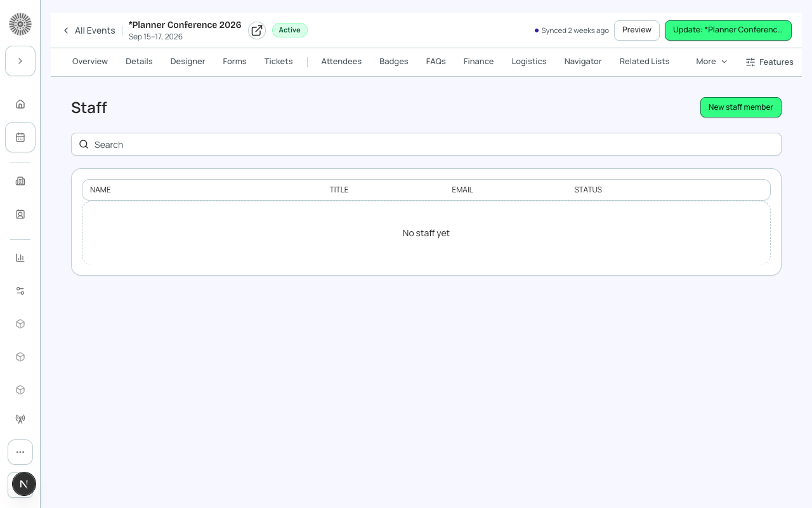Click the TITLE column header
This screenshot has height=508, width=812.
339,190
